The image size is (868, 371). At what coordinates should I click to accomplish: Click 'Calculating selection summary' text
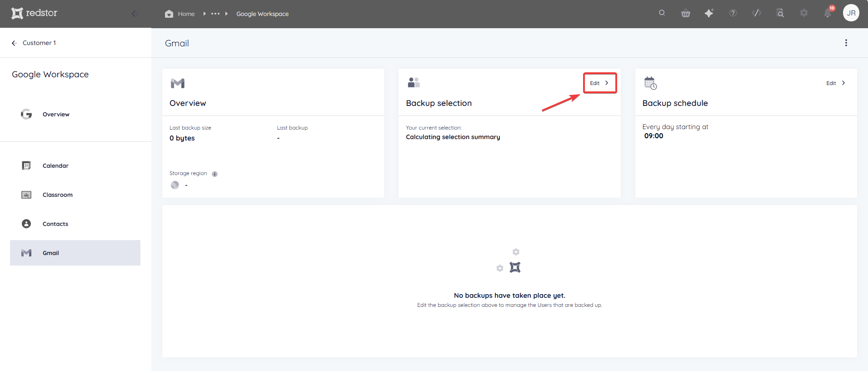click(453, 137)
